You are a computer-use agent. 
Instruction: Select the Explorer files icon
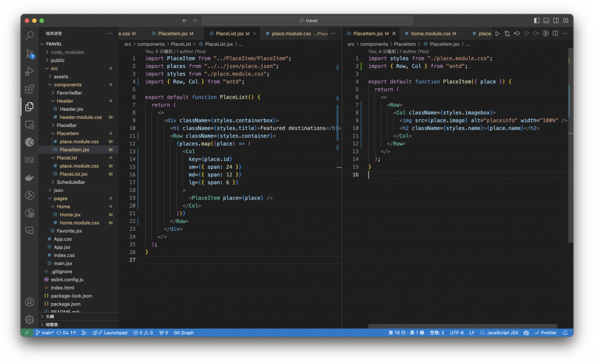30,107
